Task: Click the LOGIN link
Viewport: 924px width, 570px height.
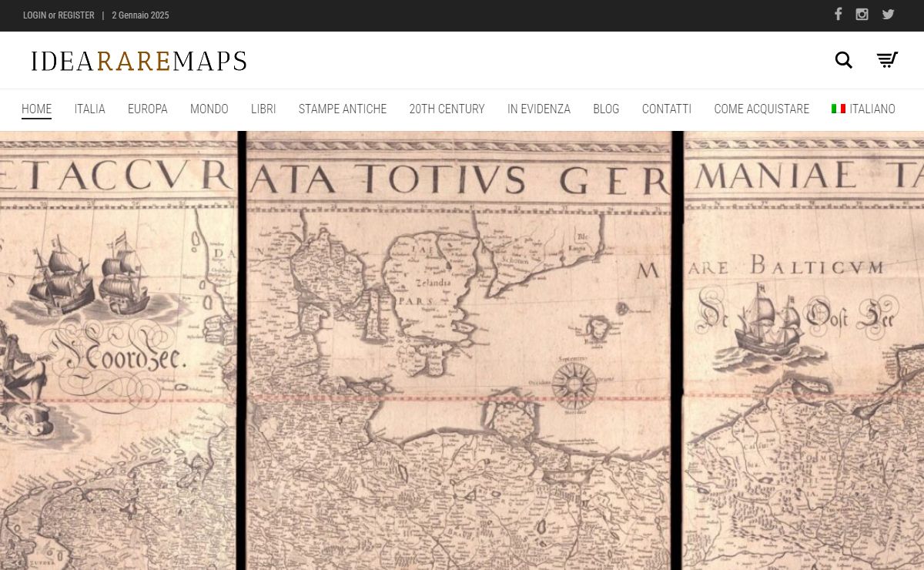Action: [x=35, y=15]
